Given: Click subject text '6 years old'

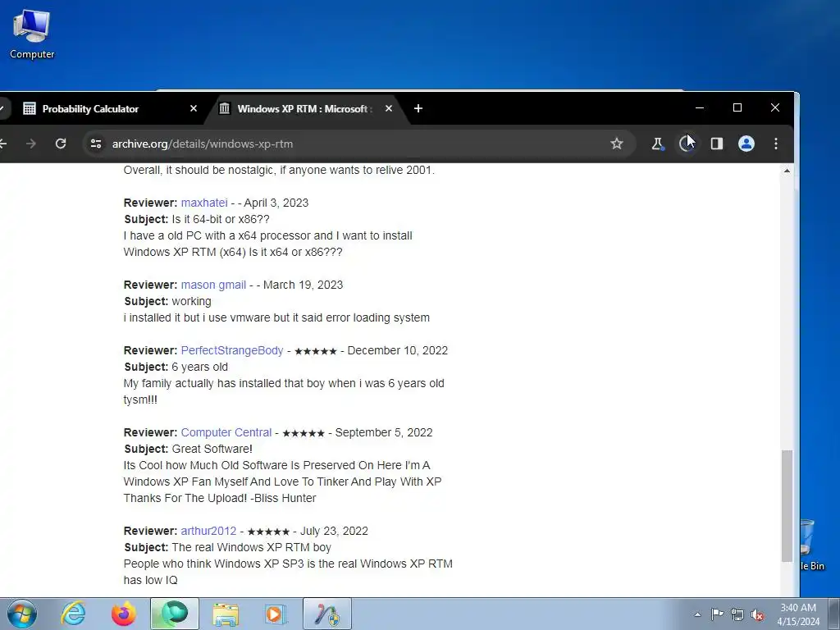Looking at the screenshot, I should [x=200, y=367].
